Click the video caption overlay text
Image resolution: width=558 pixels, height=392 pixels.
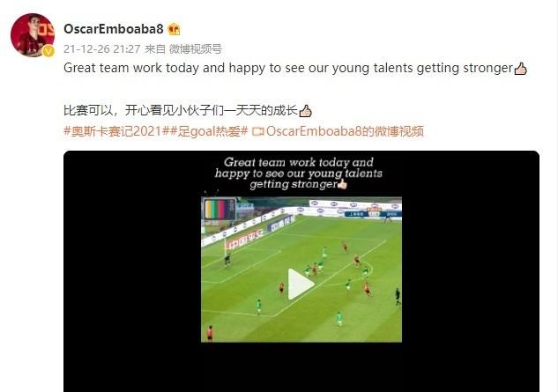(x=298, y=174)
